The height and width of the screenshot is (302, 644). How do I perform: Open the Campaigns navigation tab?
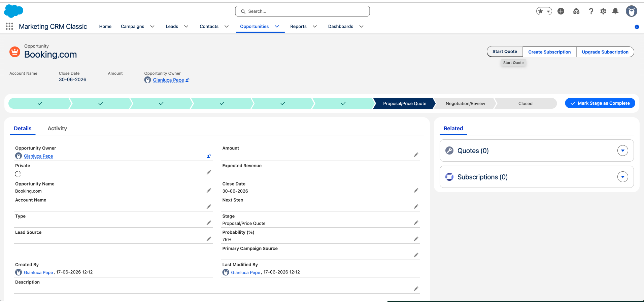point(133,26)
